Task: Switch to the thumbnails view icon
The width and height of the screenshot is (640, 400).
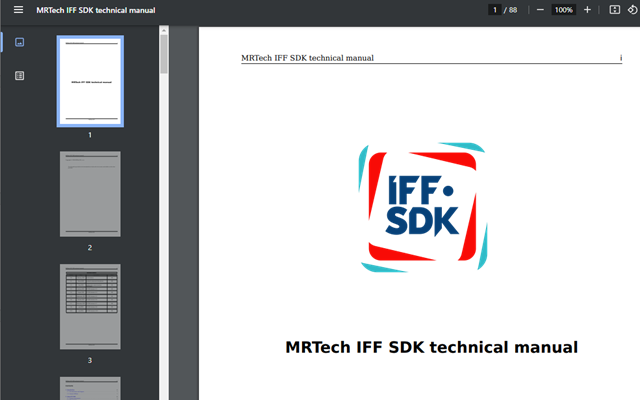Action: [19, 42]
